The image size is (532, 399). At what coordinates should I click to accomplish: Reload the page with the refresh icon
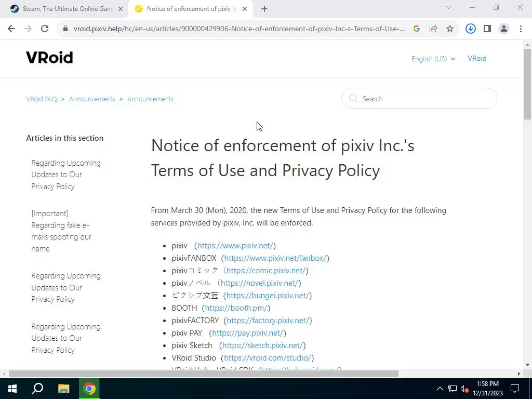click(45, 29)
